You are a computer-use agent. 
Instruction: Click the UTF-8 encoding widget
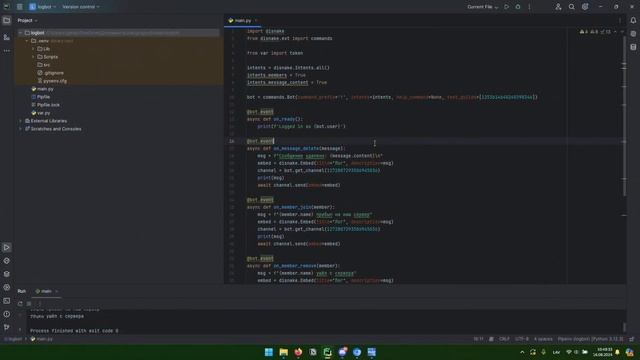point(522,339)
